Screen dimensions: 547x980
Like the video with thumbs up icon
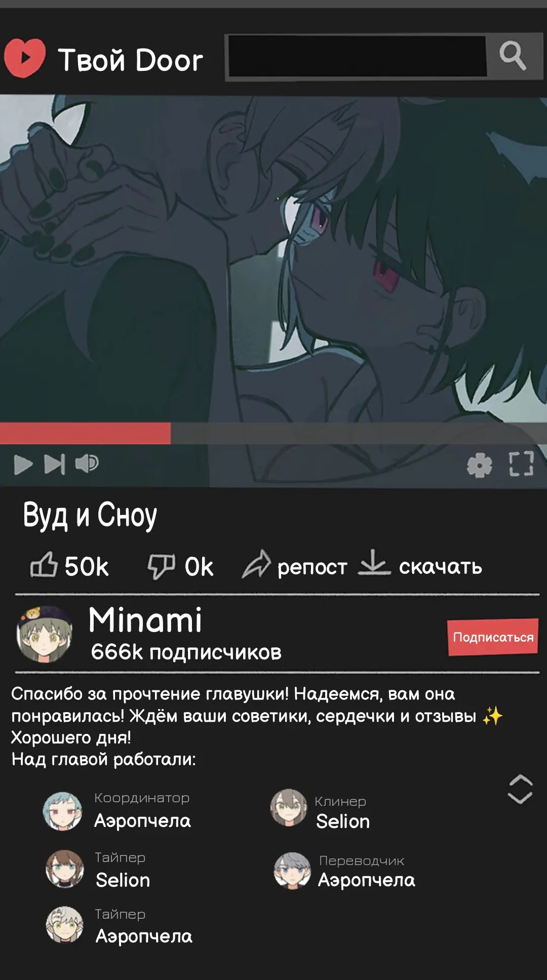[44, 565]
